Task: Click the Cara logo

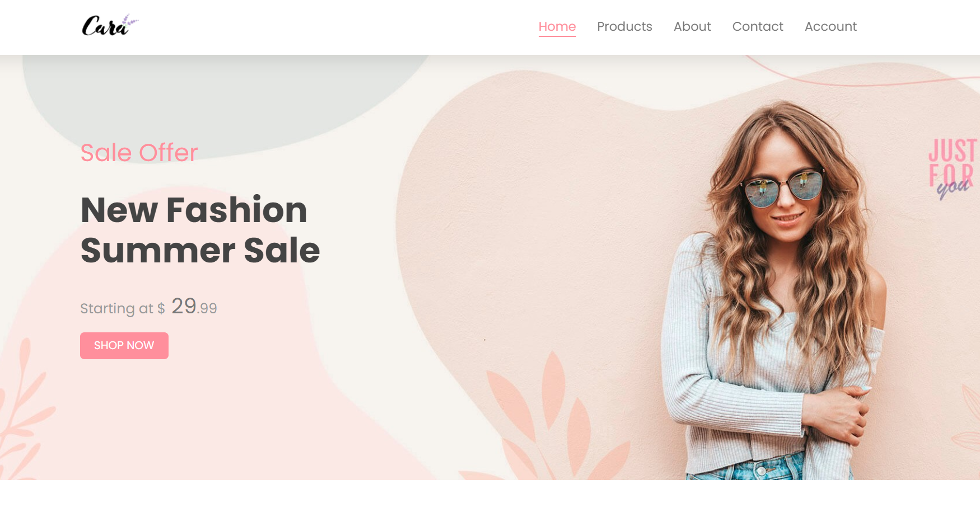Action: tap(110, 26)
